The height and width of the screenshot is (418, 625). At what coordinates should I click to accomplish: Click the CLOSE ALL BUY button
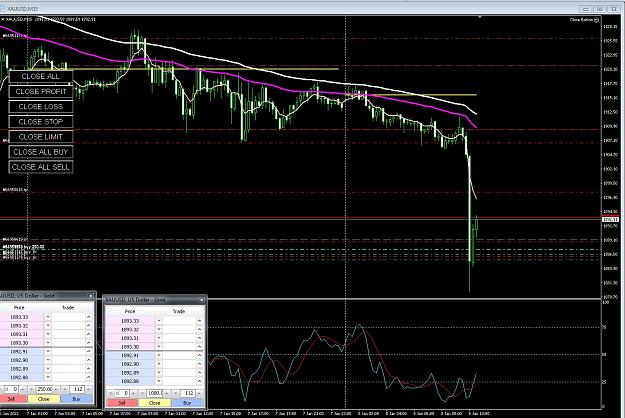[x=41, y=152]
